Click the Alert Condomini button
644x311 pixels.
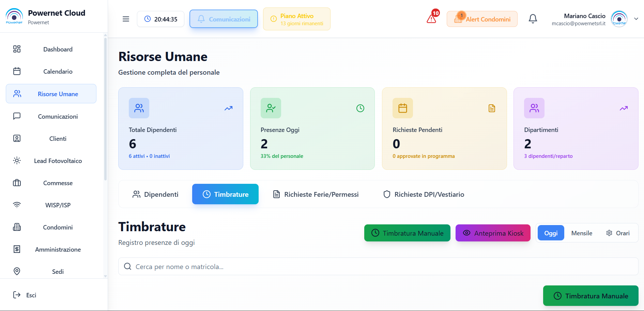482,19
